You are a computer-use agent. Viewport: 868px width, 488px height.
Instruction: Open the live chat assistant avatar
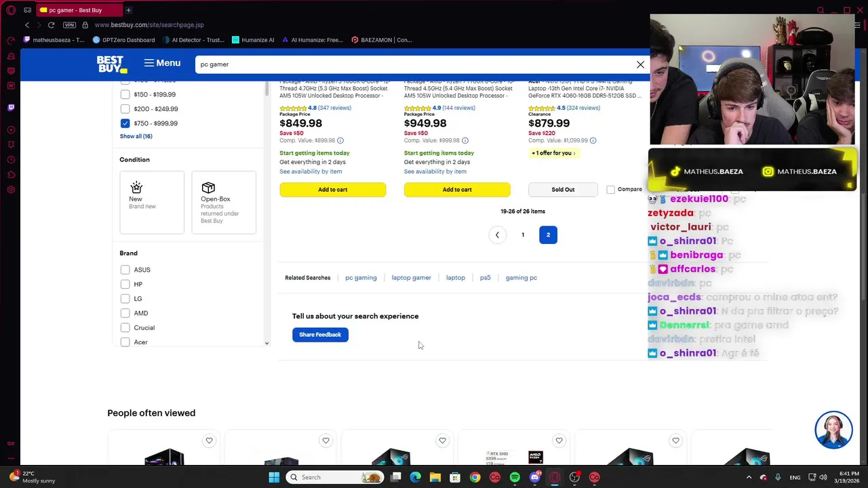[833, 430]
